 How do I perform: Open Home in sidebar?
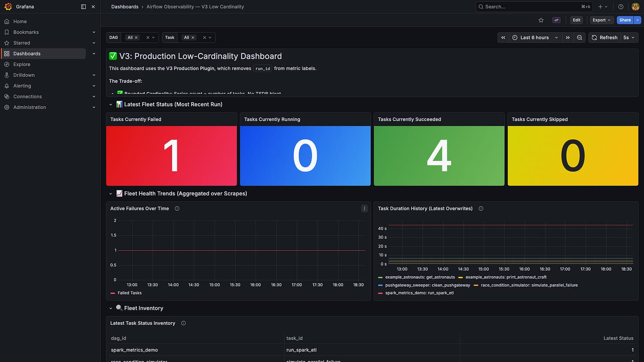[20, 21]
